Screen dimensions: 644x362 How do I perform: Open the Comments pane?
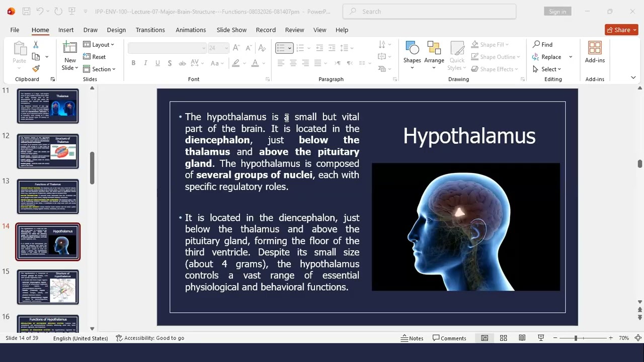tap(449, 338)
